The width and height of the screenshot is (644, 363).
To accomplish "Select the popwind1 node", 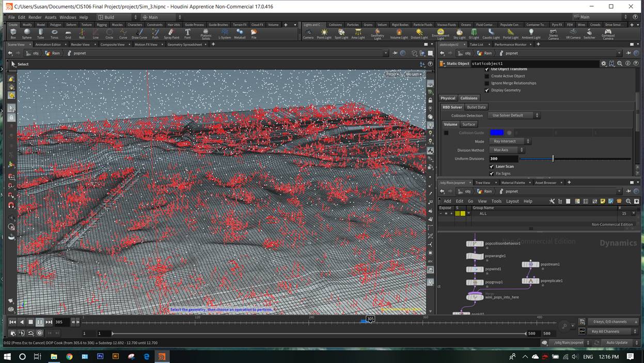I will tap(475, 269).
